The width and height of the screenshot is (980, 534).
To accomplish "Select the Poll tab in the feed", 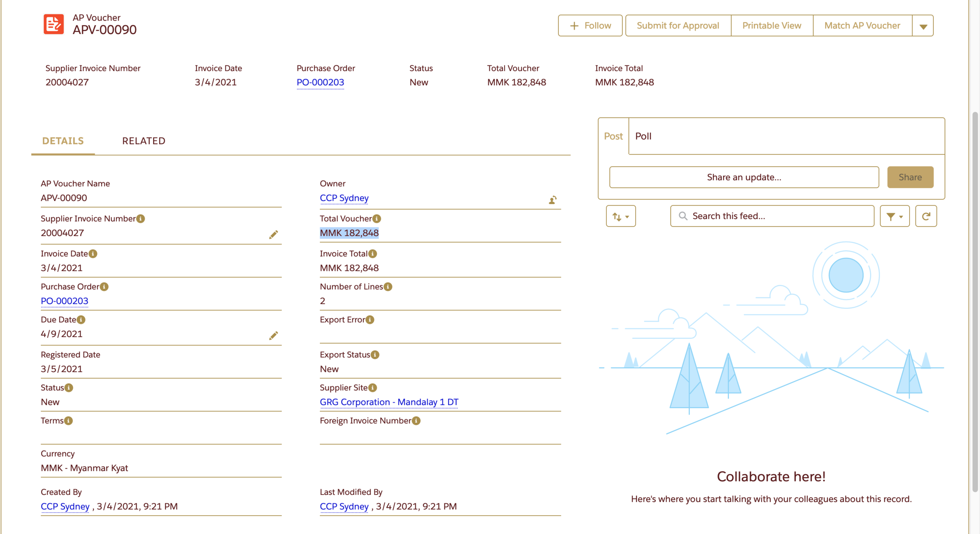I will tap(643, 136).
